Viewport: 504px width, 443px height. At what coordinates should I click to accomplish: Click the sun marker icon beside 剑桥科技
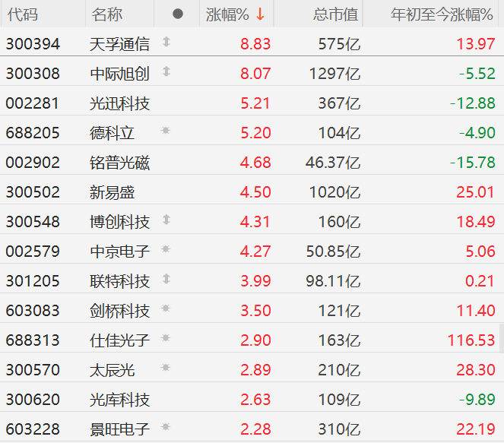click(x=166, y=309)
